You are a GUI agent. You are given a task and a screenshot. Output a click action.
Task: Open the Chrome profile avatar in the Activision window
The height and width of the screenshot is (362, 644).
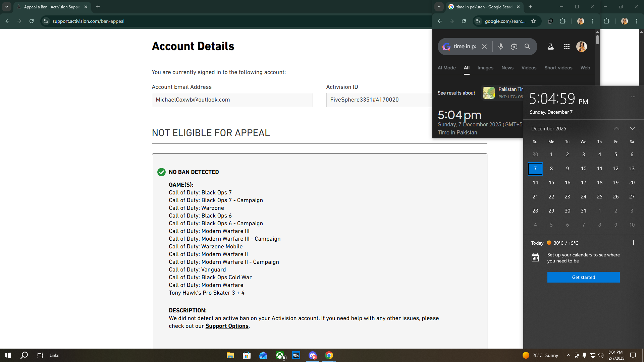click(625, 21)
